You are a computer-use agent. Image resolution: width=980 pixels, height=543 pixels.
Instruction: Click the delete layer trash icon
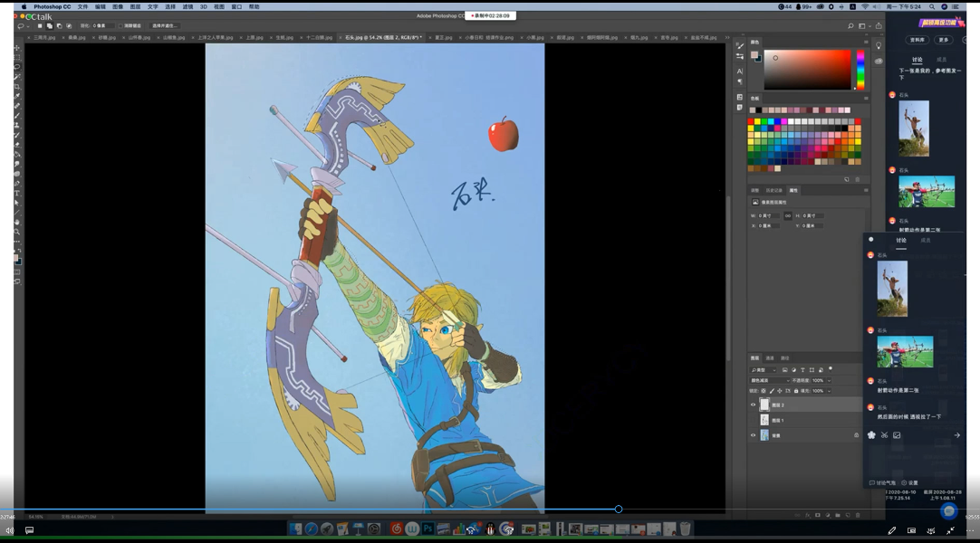[858, 516]
